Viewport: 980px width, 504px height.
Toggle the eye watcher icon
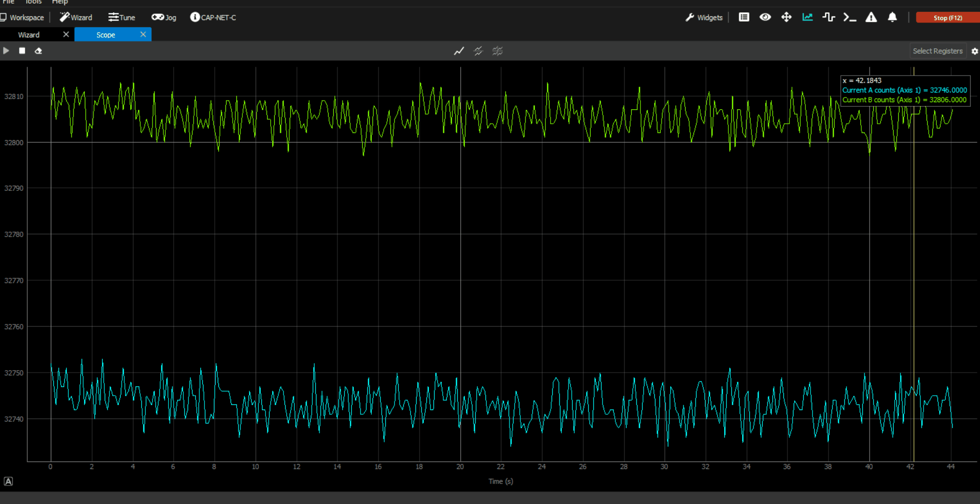click(765, 17)
